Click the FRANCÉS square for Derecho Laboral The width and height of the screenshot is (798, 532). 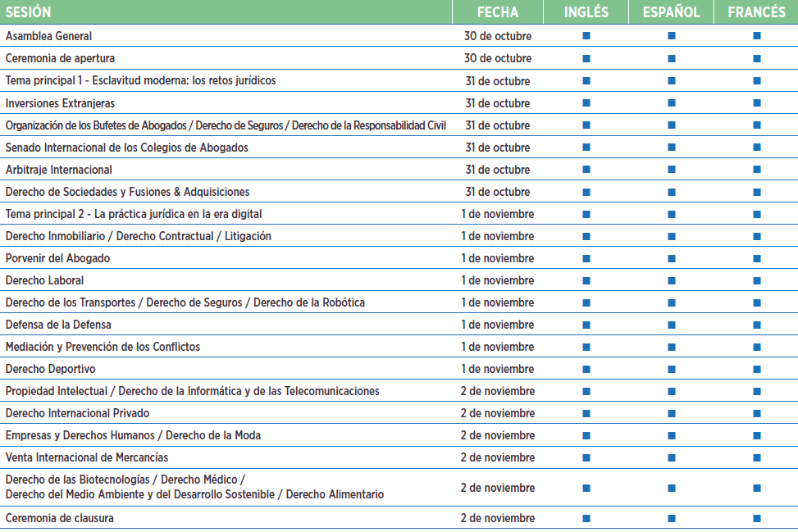pyautogui.click(x=757, y=280)
